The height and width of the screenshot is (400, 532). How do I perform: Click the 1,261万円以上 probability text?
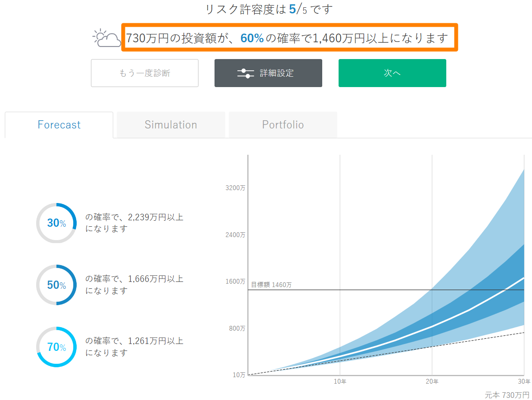point(134,347)
